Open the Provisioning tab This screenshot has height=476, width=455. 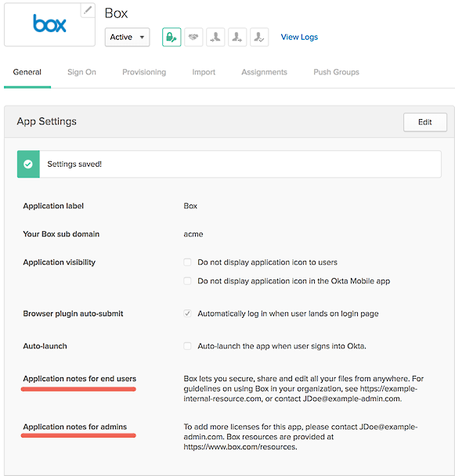click(x=144, y=72)
